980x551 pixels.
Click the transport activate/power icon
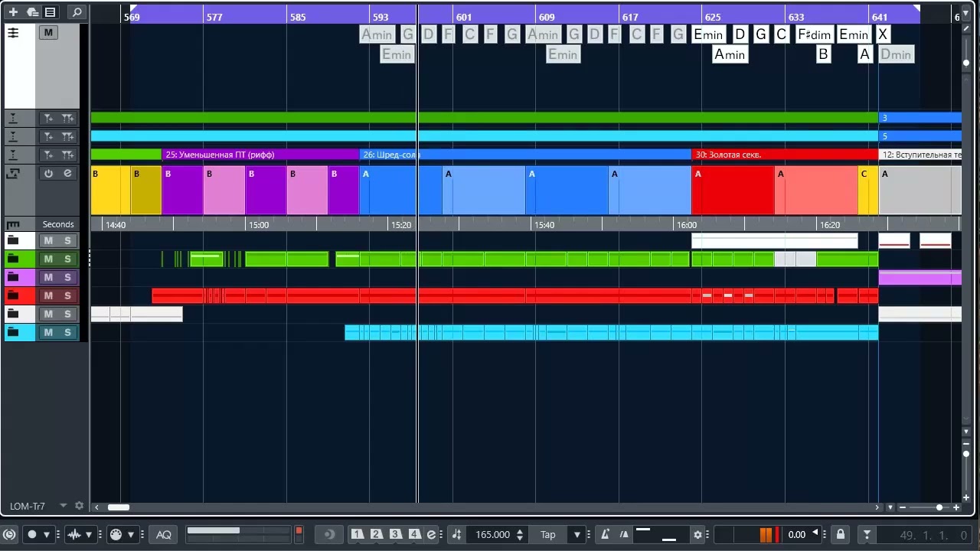(x=9, y=534)
